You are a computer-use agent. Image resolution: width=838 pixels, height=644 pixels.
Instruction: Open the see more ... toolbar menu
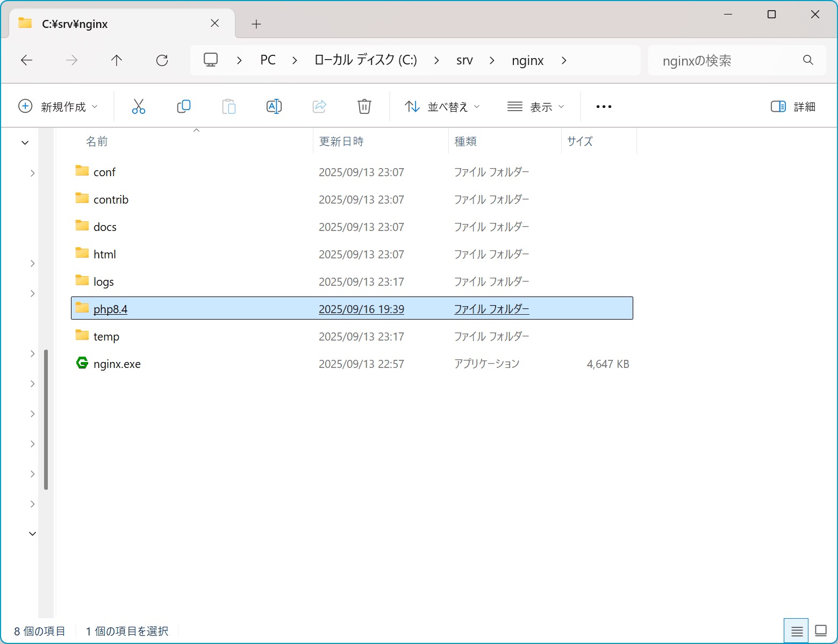tap(603, 106)
